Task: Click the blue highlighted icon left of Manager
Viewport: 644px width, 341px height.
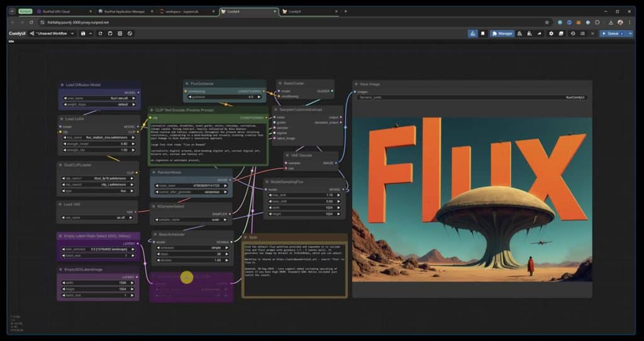Action: click(x=473, y=34)
